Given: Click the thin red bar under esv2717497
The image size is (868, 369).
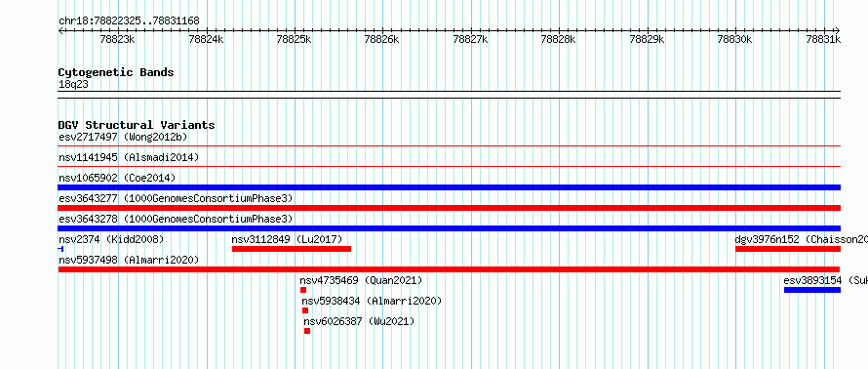Looking at the screenshot, I should tap(450, 146).
